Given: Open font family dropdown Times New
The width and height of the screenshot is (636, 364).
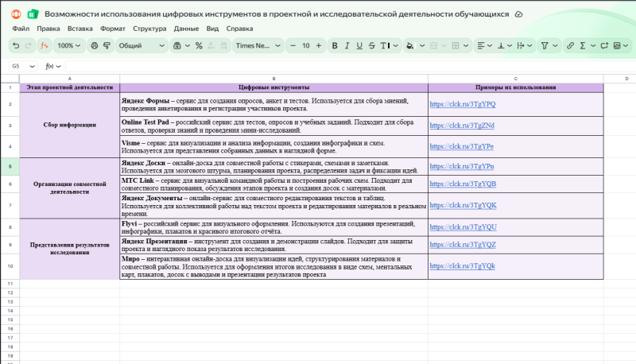Looking at the screenshot, I should click(258, 46).
